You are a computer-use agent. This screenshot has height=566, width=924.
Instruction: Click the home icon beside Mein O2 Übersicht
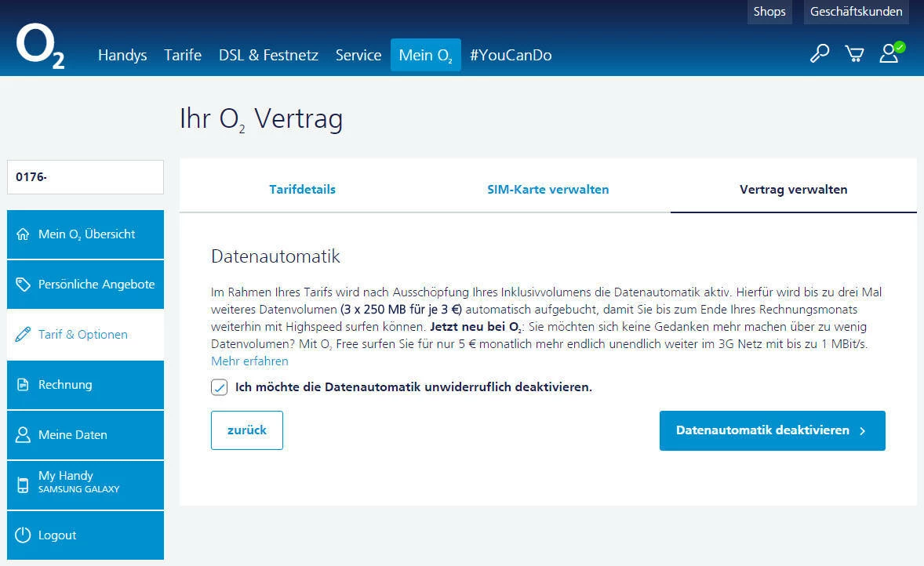click(23, 234)
